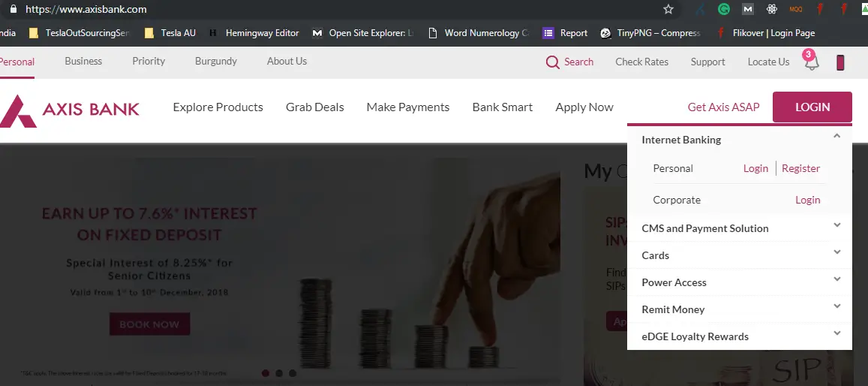Click the Personal label under Internet Banking
This screenshot has height=386, width=868.
coord(673,168)
